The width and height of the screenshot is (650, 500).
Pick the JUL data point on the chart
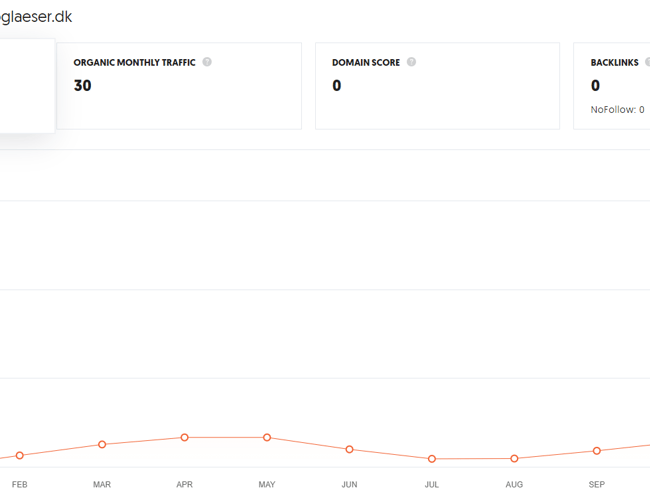click(432, 459)
